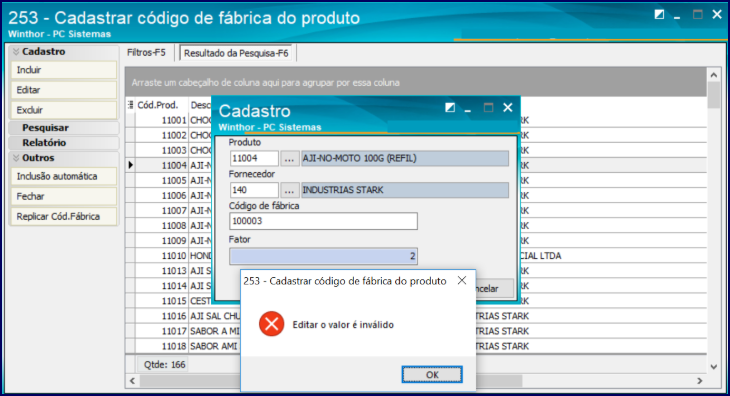Click the horizontal scrollbar left arrow
Image resolution: width=730 pixels, height=396 pixels.
point(133,381)
